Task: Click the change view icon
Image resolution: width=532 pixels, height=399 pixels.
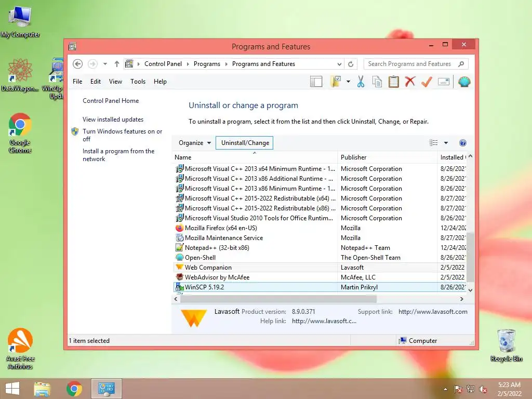Action: (x=434, y=143)
